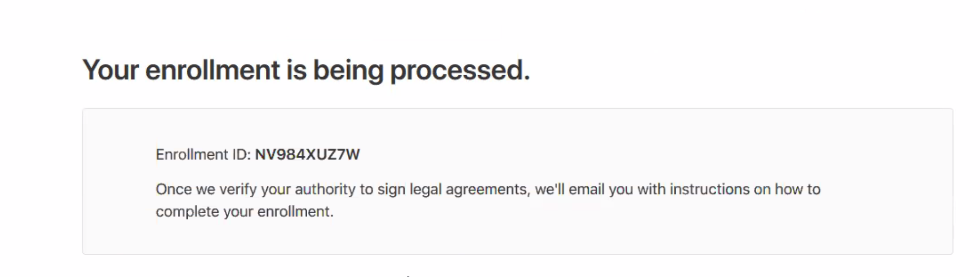Viewport: 980px width, 277px height.
Task: Select the Enrollment ID value NV984XUZ7W
Action: click(307, 155)
